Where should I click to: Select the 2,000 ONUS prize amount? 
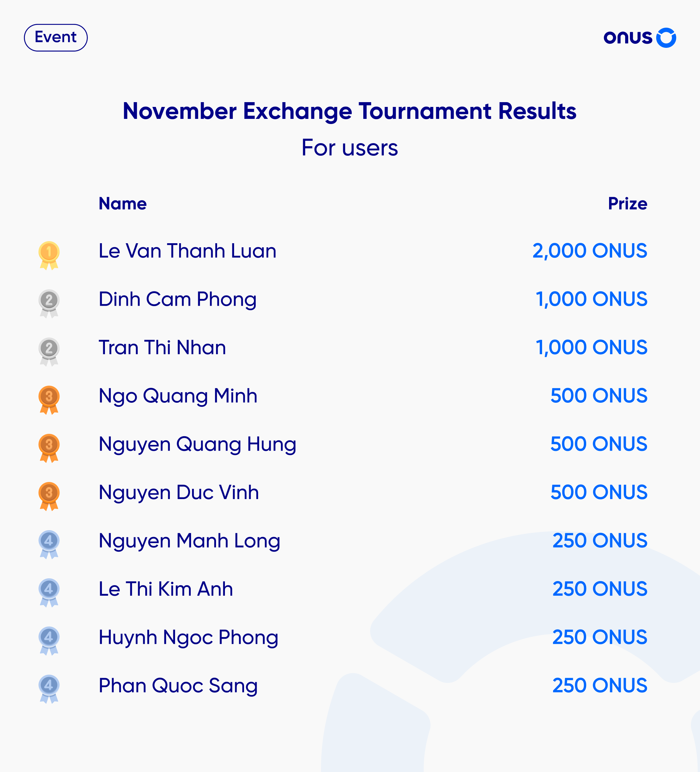590,251
